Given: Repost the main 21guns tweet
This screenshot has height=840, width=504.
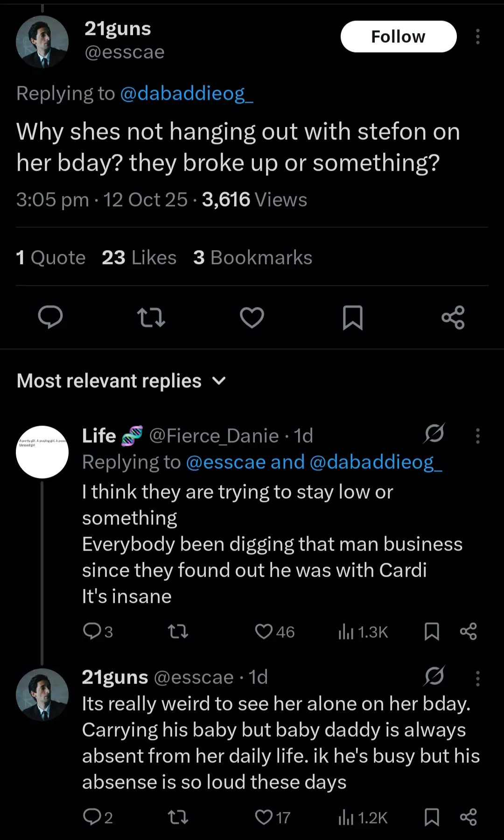Looking at the screenshot, I should click(151, 317).
